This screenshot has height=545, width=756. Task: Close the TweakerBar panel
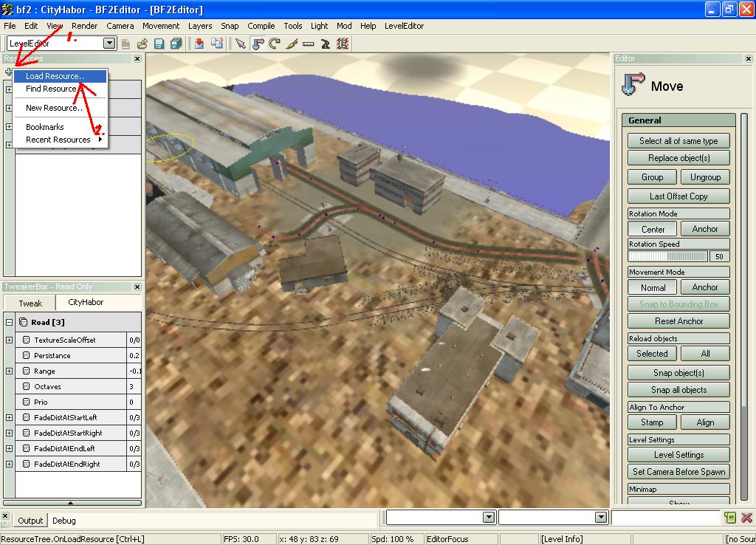[137, 287]
